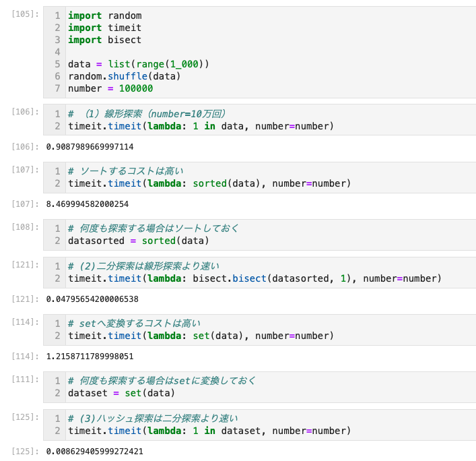
Task: Click the output value 0.9087989669997114
Action: point(90,146)
